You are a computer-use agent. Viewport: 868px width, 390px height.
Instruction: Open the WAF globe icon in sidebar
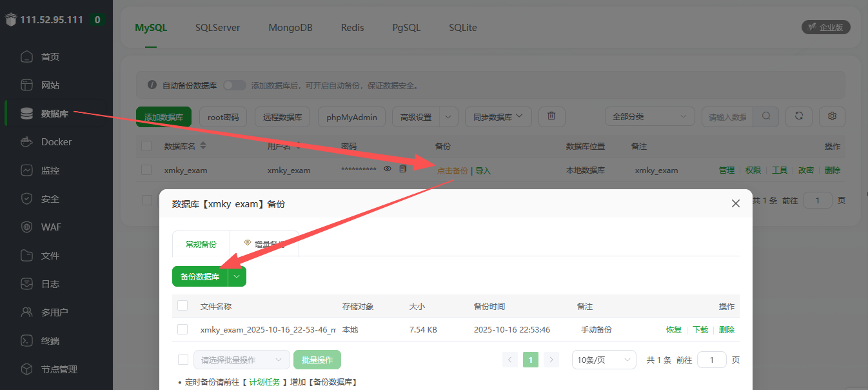26,227
